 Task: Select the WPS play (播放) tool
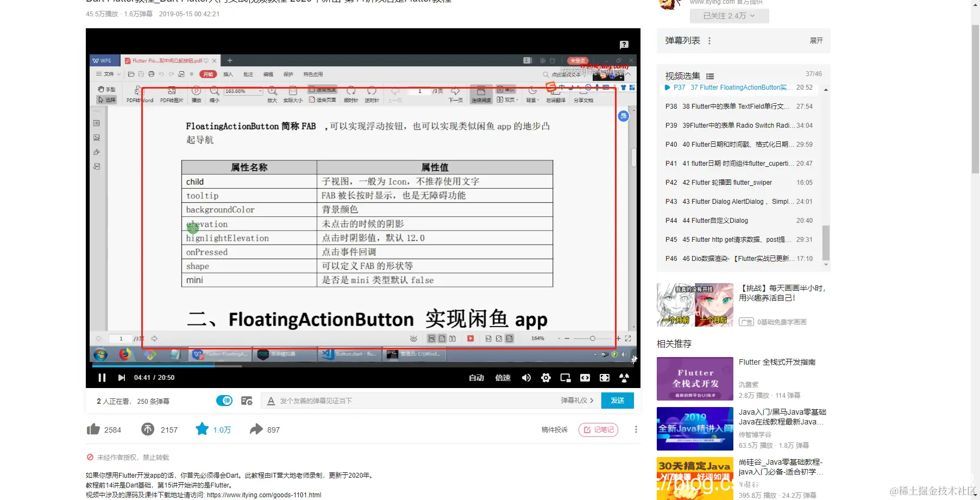tap(197, 94)
